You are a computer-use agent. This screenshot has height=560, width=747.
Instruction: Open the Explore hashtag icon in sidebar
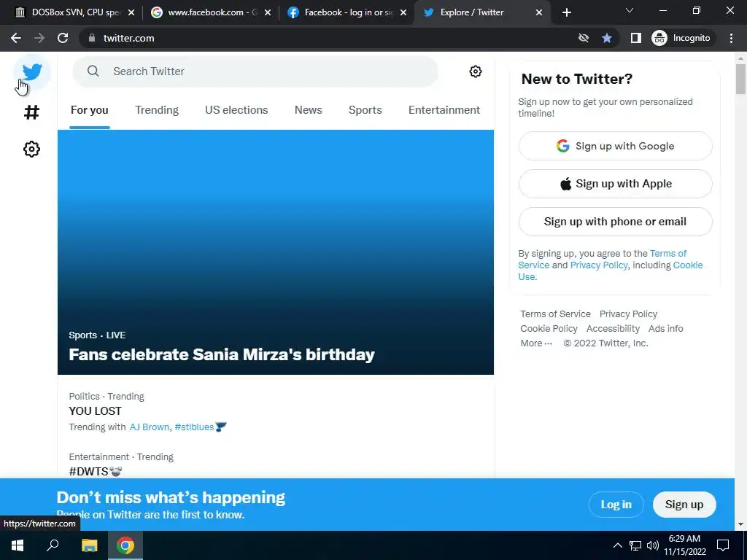(31, 112)
